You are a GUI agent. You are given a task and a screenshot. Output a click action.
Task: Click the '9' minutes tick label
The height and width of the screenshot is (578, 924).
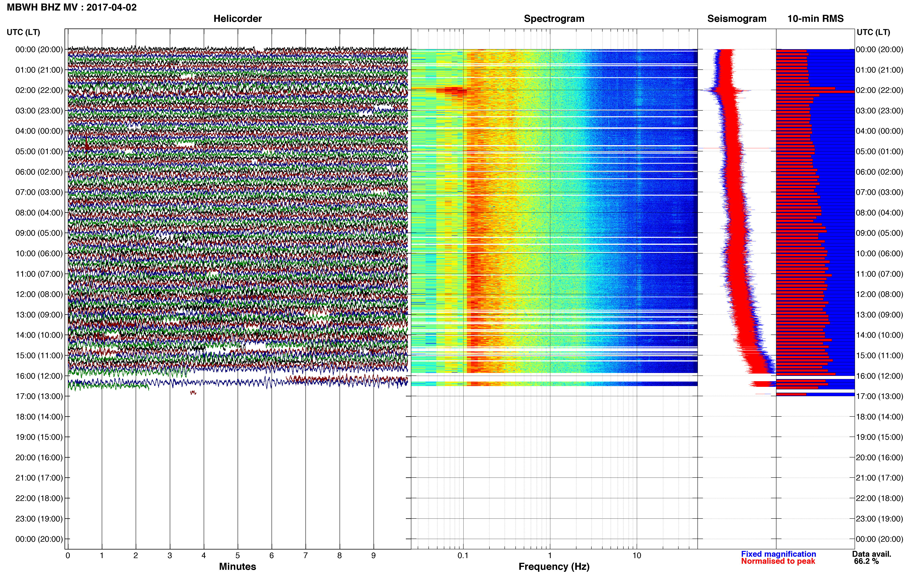373,555
